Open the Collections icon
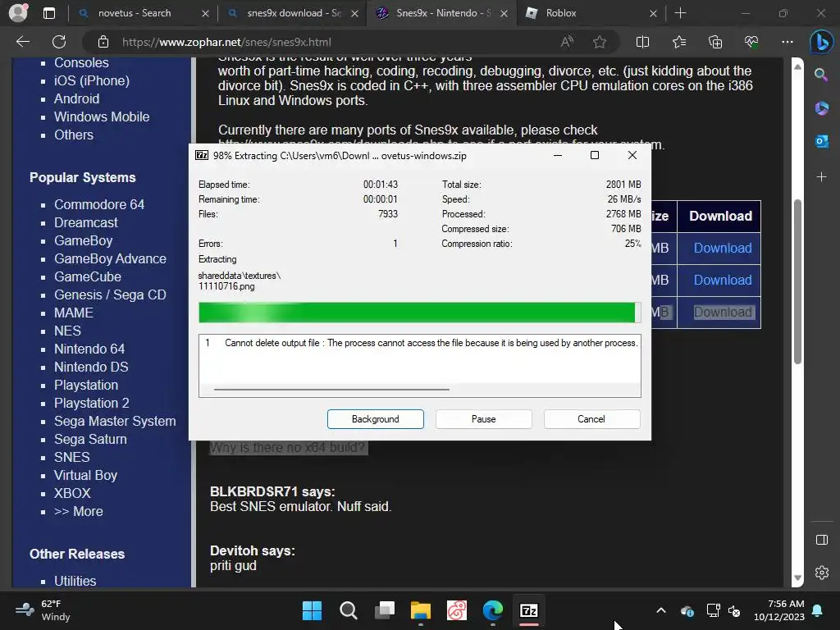 tap(715, 42)
